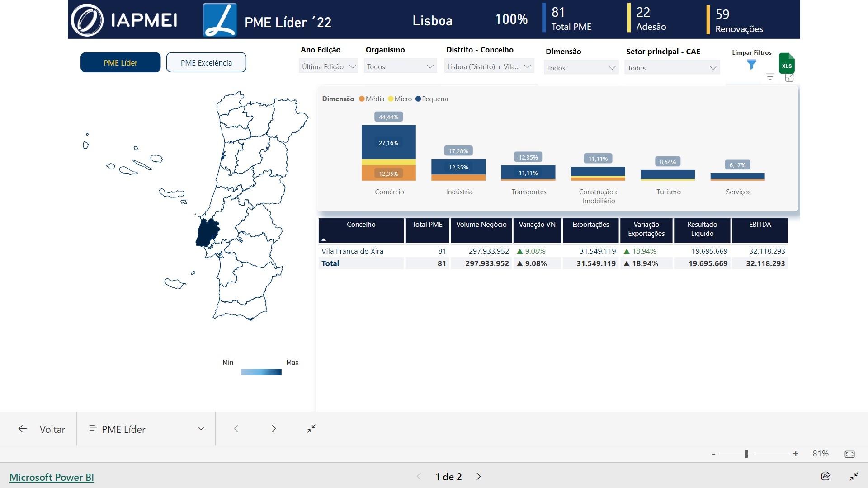This screenshot has width=868, height=488.
Task: Click the Lisboa title in header
Action: [x=432, y=21]
